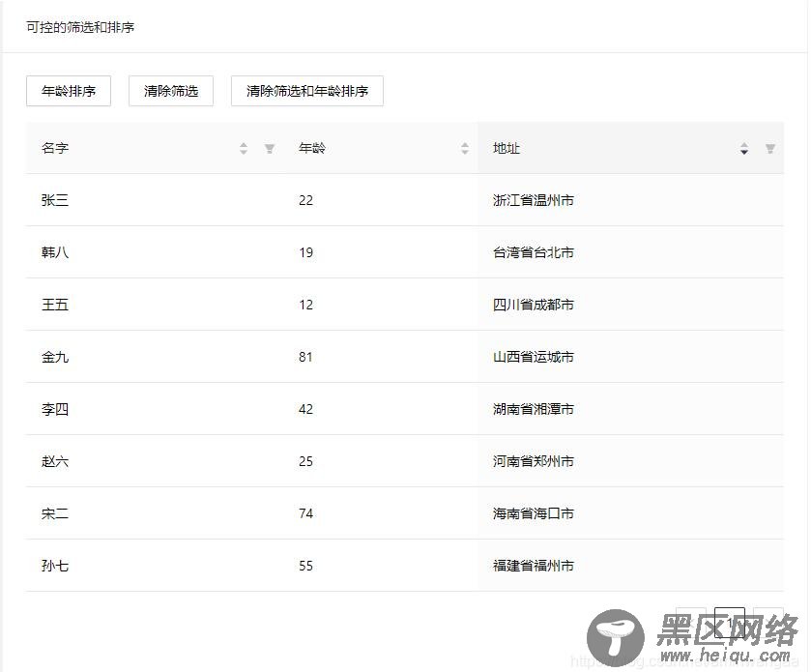Viewport: 811px width, 672px height.
Task: Select the name cell 金九
Action: 55,357
